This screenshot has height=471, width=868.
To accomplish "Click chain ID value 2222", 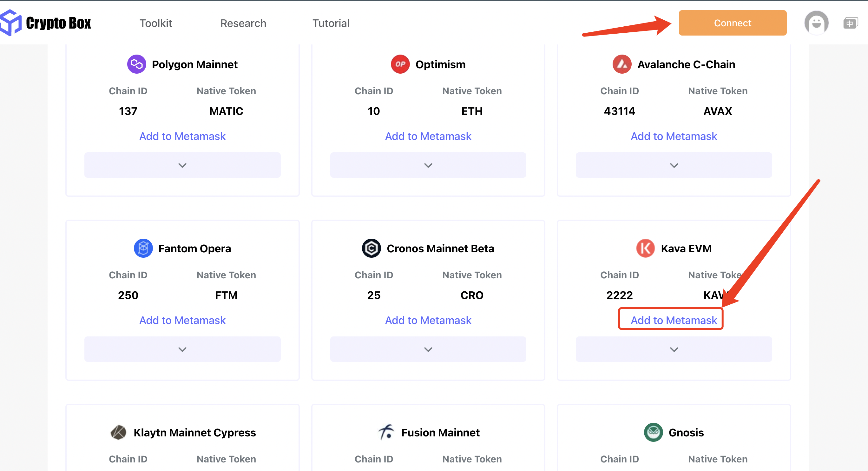I will [619, 295].
